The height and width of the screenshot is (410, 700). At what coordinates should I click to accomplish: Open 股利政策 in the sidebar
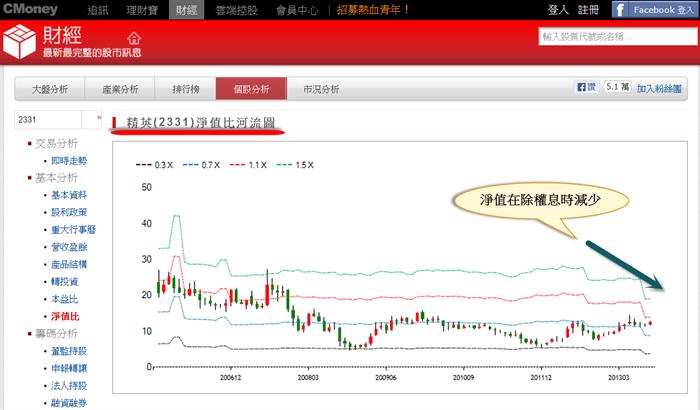tap(69, 213)
